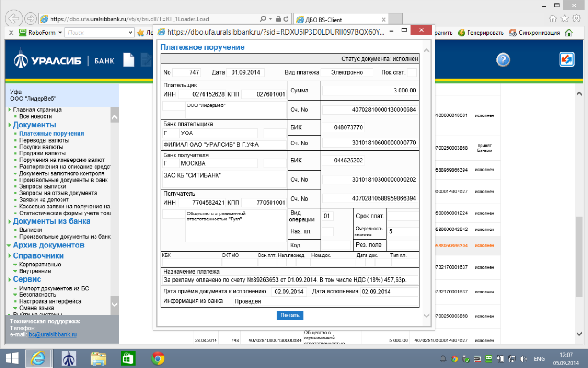Refresh the page via address bar icon
The width and height of the screenshot is (588, 368).
(x=286, y=19)
